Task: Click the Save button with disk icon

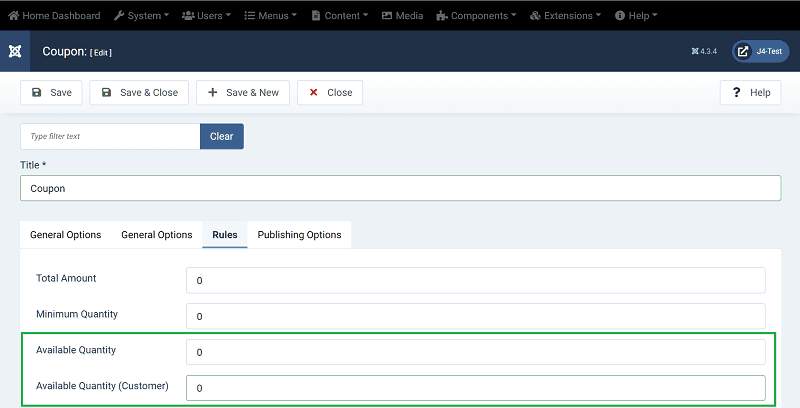Action: coord(51,92)
